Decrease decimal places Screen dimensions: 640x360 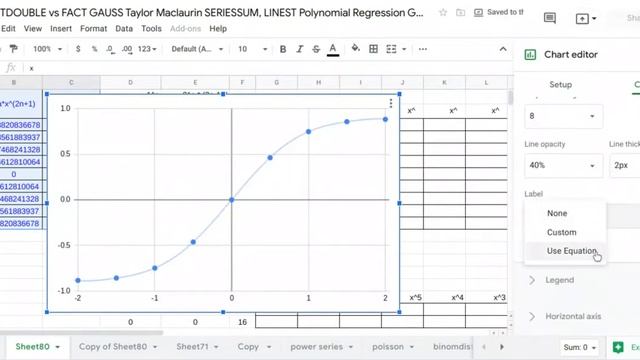click(109, 49)
